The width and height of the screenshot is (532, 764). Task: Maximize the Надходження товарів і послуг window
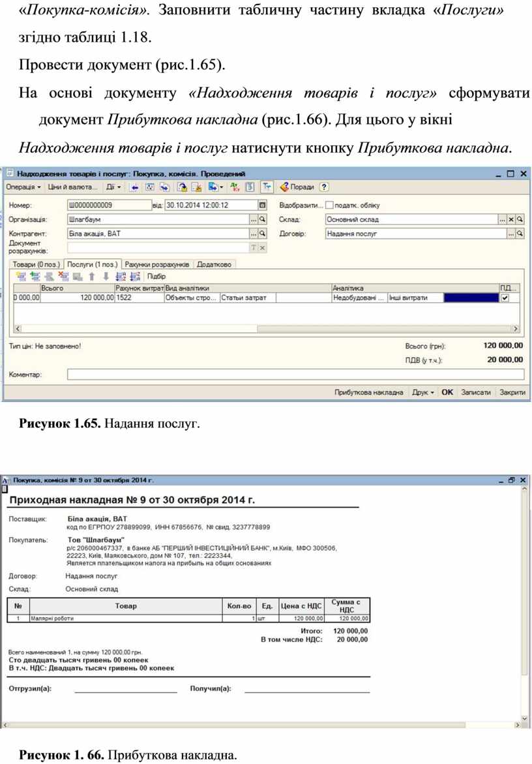click(510, 174)
